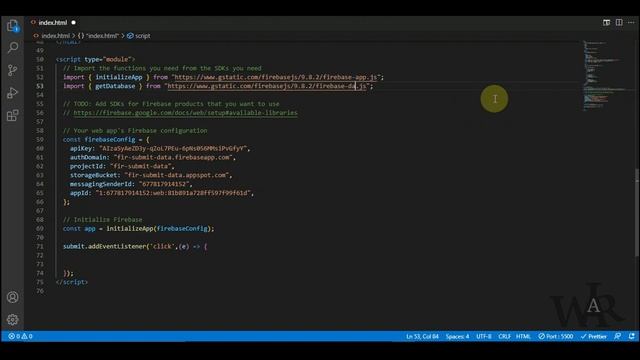The width and height of the screenshot is (640, 360).
Task: Click the editor vertical scrollbar thumb
Action: click(637, 212)
